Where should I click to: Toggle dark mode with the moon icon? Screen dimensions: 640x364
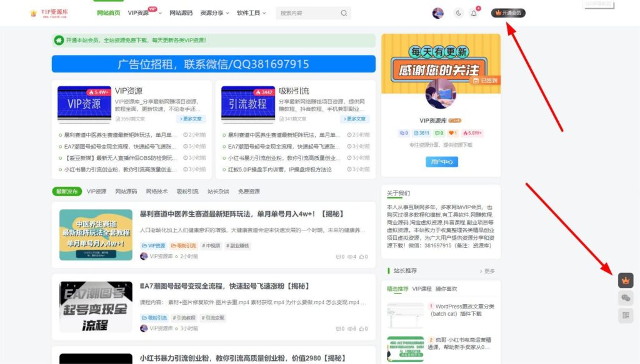[459, 12]
